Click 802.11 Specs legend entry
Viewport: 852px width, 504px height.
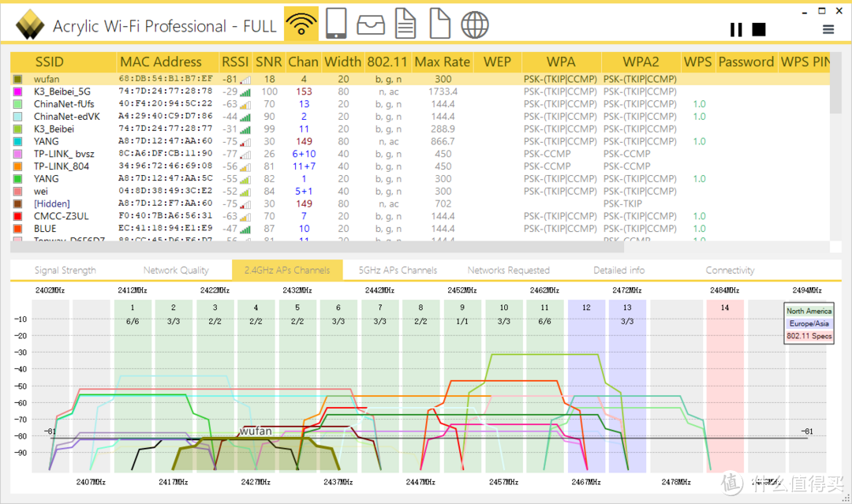pyautogui.click(x=809, y=336)
